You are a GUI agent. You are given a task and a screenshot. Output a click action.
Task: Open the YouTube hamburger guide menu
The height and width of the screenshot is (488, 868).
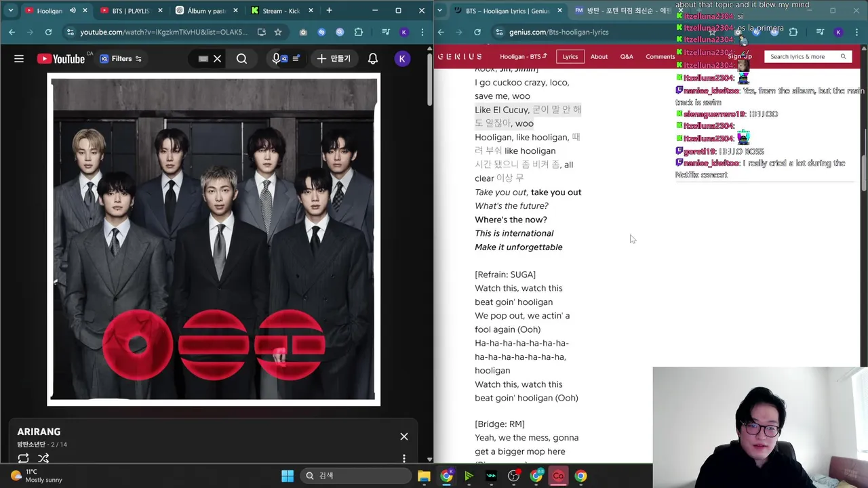click(19, 59)
